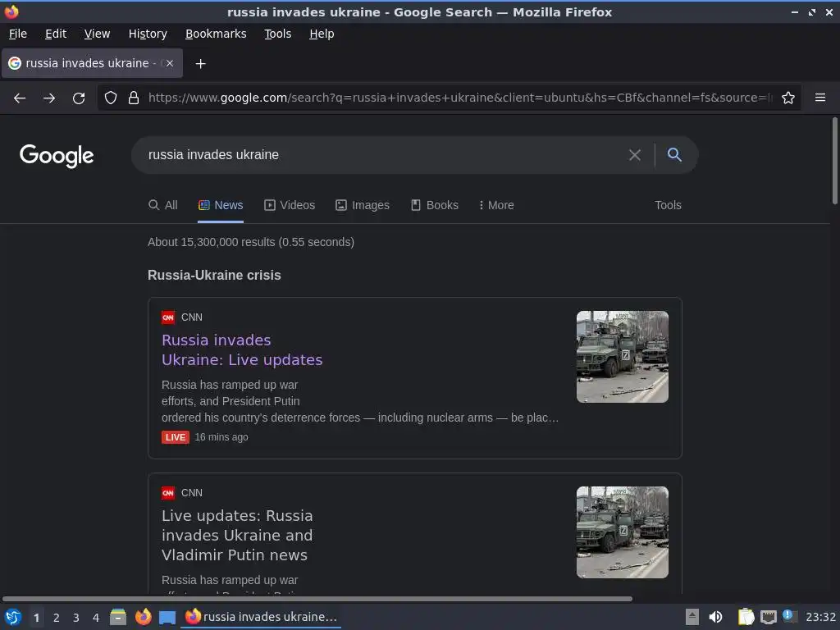
Task: Reload the current page
Action: click(79, 98)
